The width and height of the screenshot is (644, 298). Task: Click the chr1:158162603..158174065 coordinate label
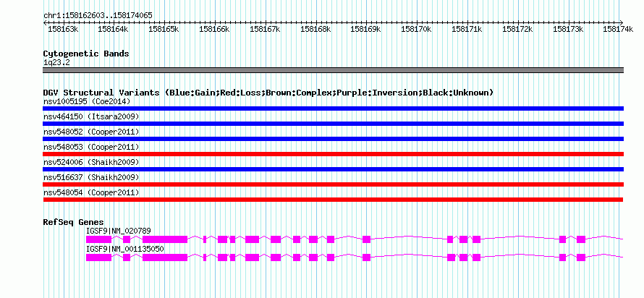(98, 16)
